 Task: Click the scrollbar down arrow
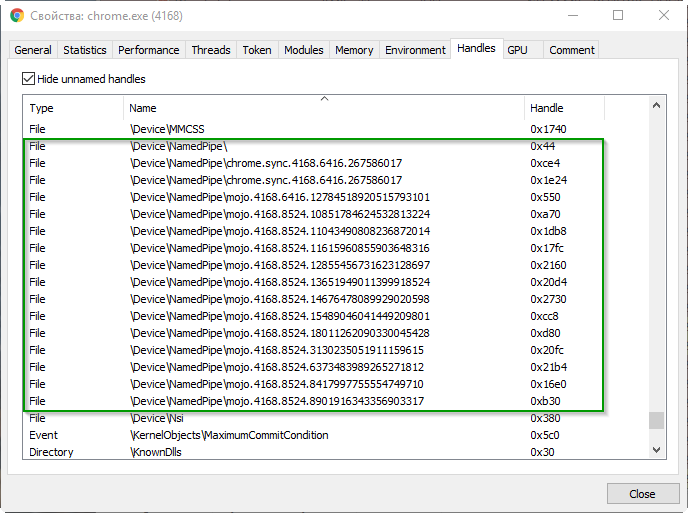click(x=656, y=450)
